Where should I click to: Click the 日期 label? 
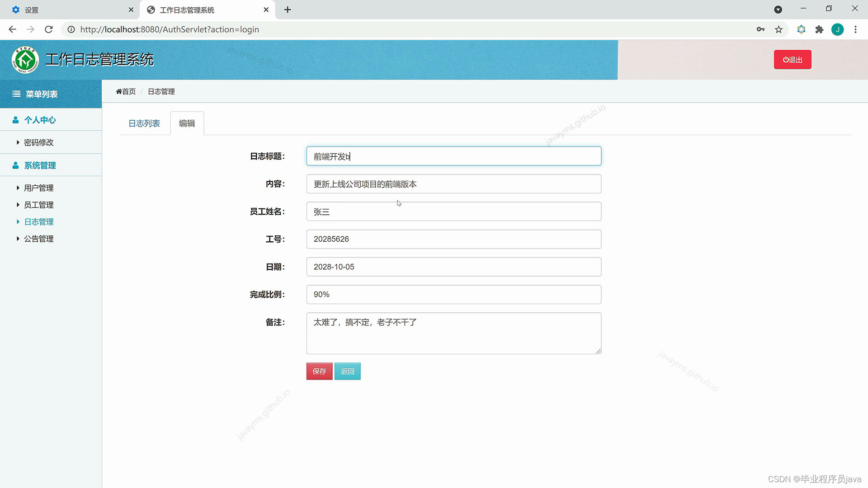click(275, 267)
